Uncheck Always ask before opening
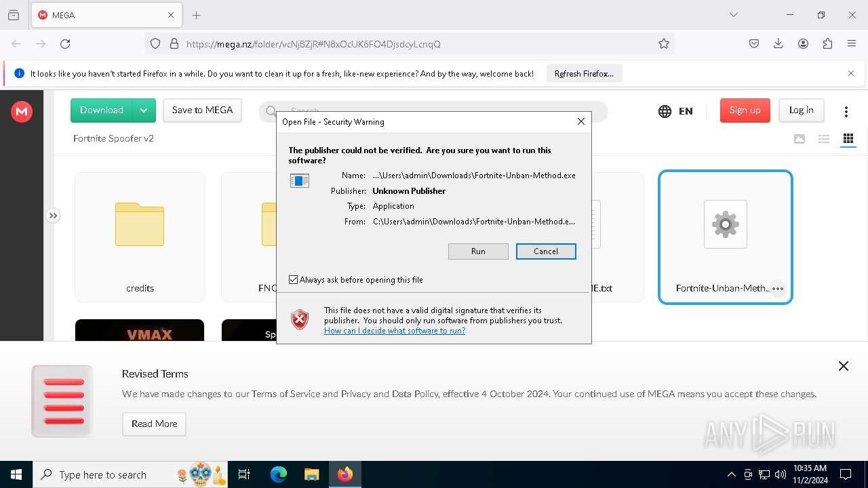 click(294, 280)
